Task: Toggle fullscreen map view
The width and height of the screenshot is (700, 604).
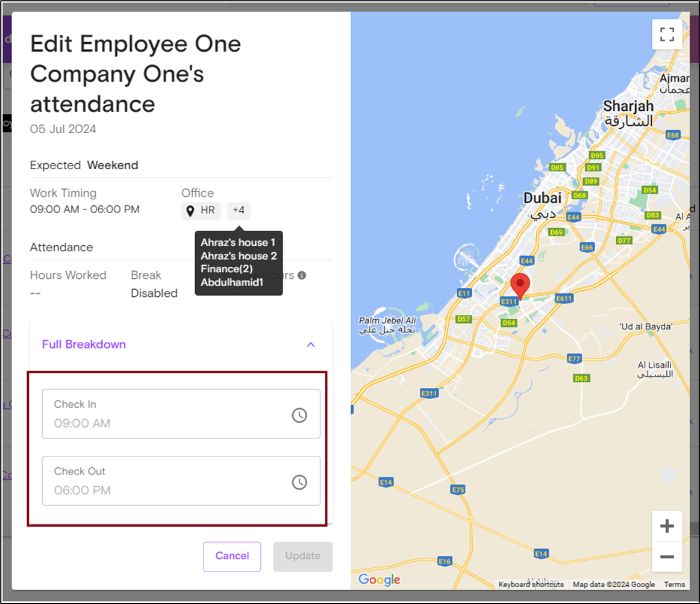Action: click(x=667, y=34)
